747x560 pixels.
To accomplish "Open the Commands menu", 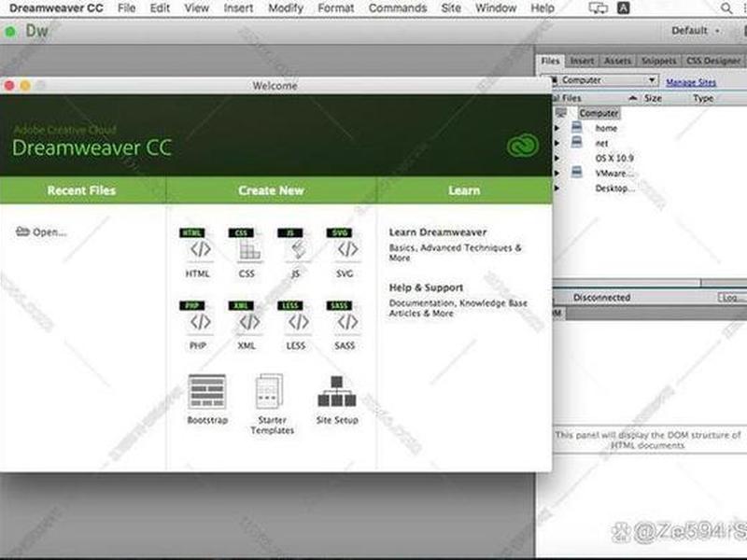I will 398,8.
